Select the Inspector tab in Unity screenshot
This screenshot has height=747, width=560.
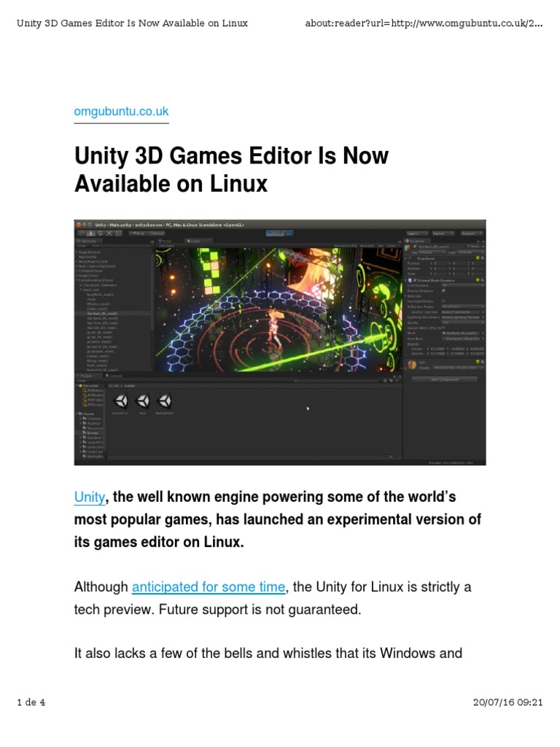tap(418, 241)
